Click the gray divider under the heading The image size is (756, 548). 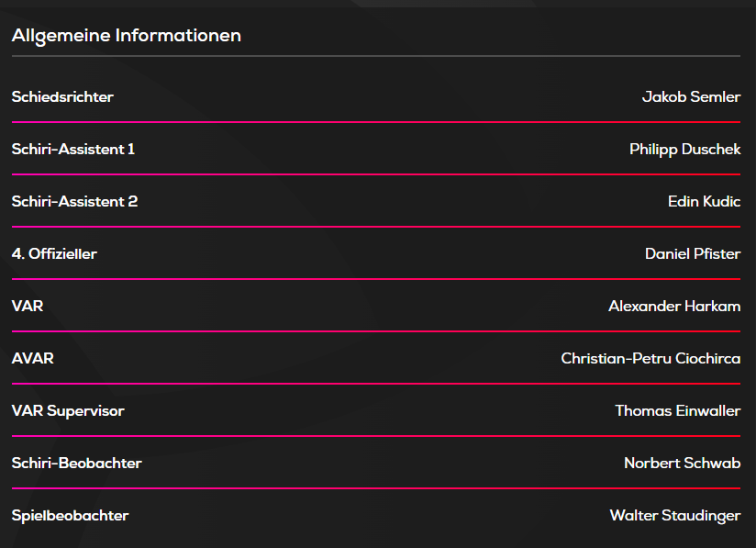(x=376, y=56)
